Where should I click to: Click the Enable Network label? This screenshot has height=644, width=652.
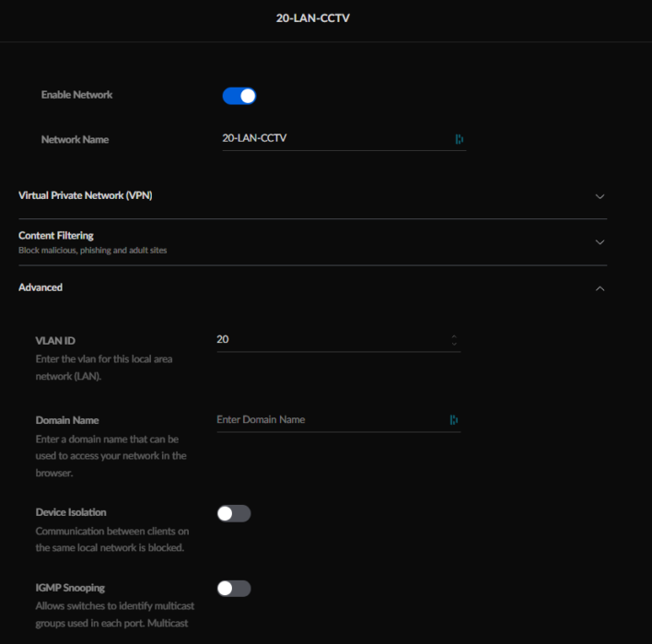click(x=76, y=95)
